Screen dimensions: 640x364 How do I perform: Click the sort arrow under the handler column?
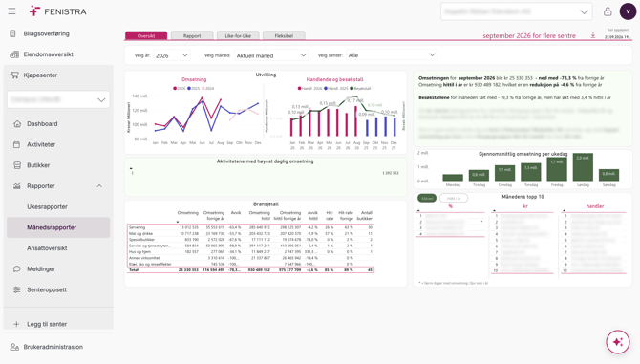tap(564, 211)
